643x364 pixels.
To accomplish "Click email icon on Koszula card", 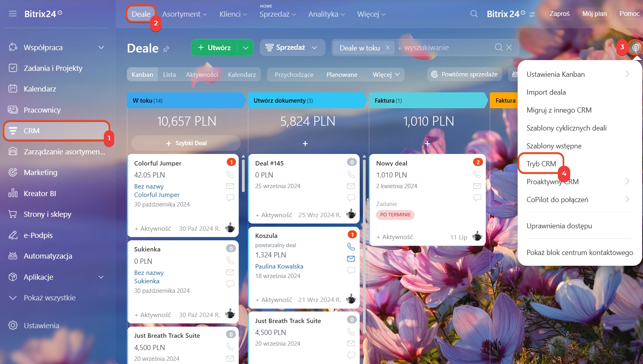I will [351, 259].
